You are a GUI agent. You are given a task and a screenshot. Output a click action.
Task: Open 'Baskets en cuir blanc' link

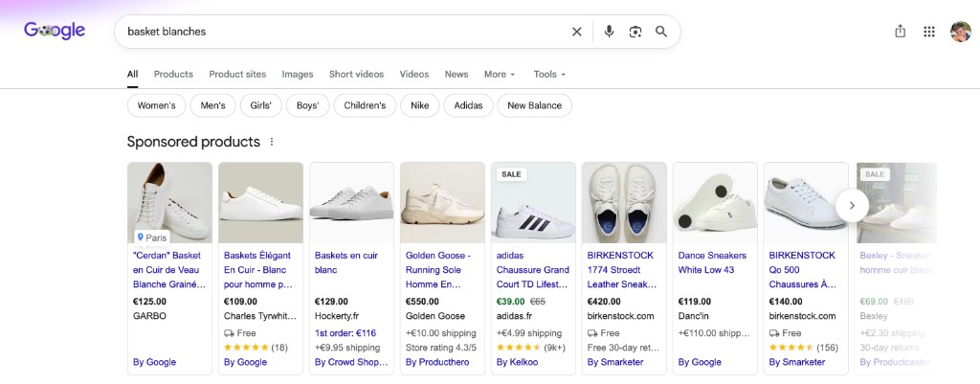[x=346, y=262]
